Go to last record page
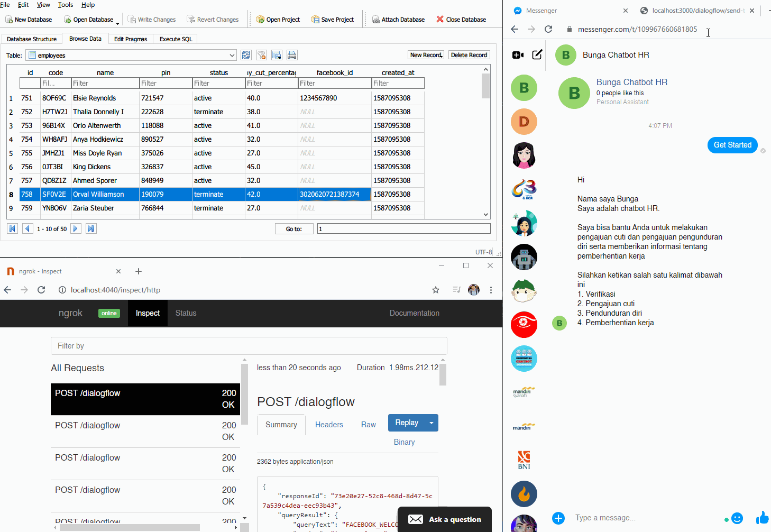This screenshot has height=532, width=771. 91,228
